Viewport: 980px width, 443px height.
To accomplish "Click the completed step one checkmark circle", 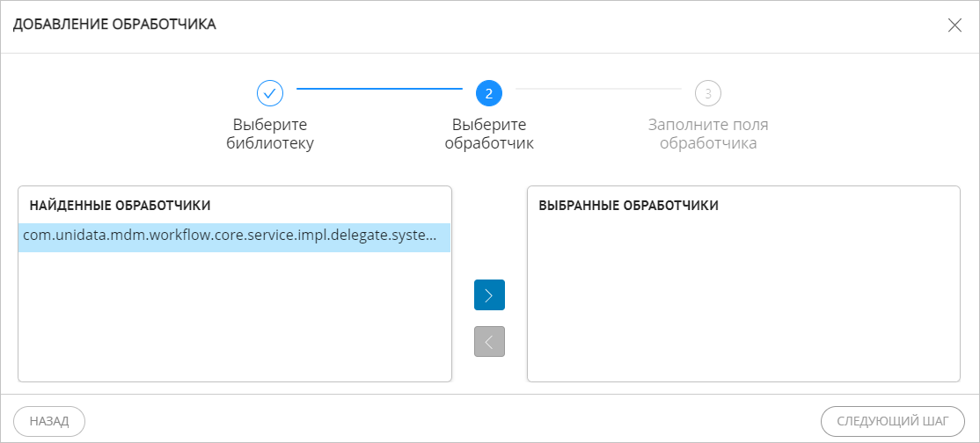I will tap(269, 92).
